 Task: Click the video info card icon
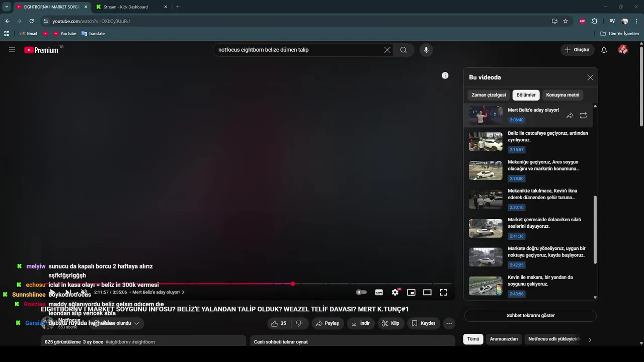pos(445,75)
